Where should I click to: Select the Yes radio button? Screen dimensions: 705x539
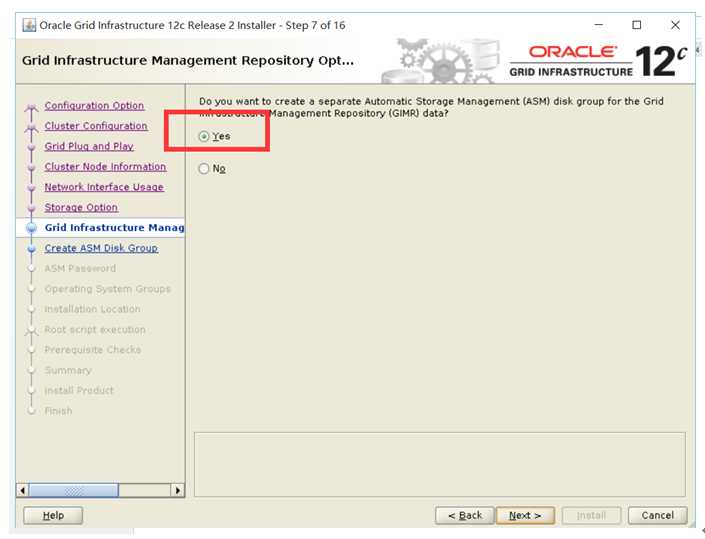[204, 136]
